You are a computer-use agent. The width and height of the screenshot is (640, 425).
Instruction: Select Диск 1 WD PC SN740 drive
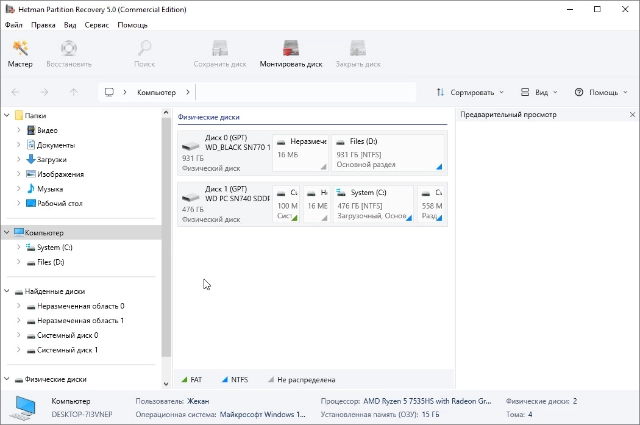(x=225, y=204)
